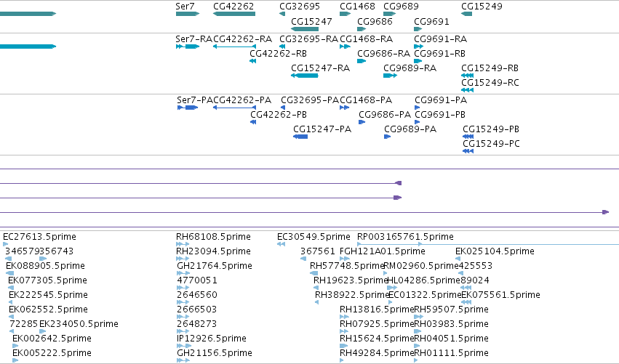Select the RH13816.5prime EST label
Image resolution: width=619 pixels, height=364 pixels.
tap(377, 310)
